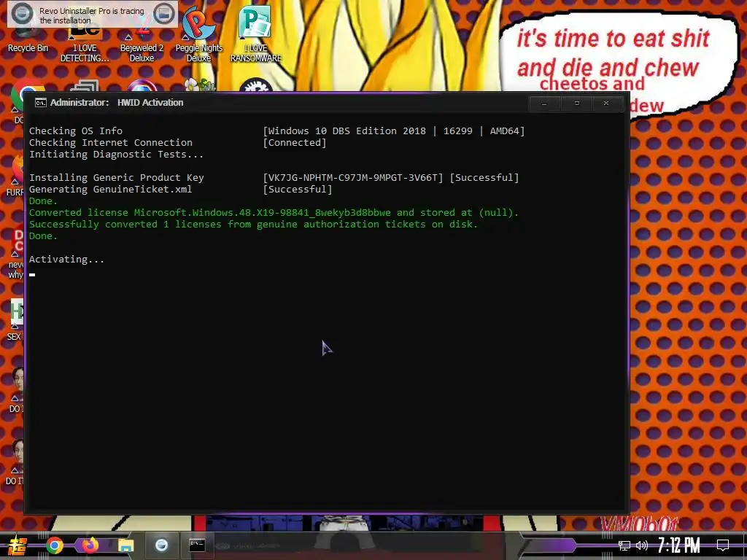Launch Firefox from the taskbar
This screenshot has width=747, height=560.
tap(90, 545)
